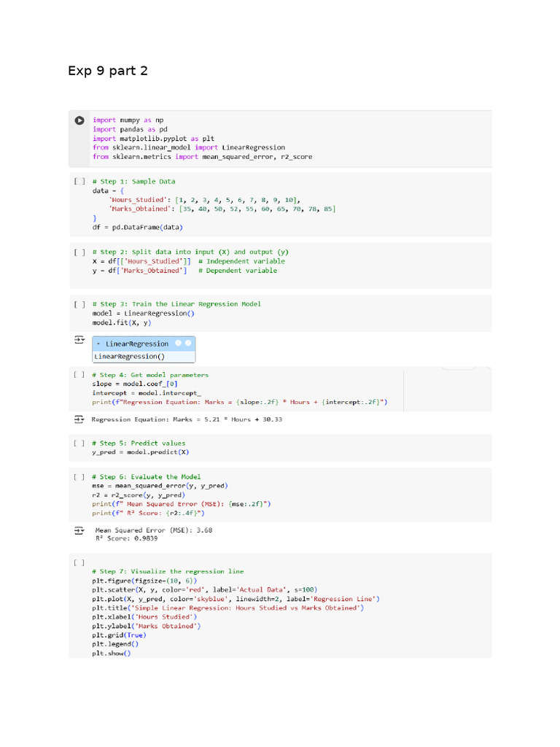Viewport: 560px width, 747px height.
Task: Click the '# Step 1: Sample Data' comment
Action: pos(134,182)
